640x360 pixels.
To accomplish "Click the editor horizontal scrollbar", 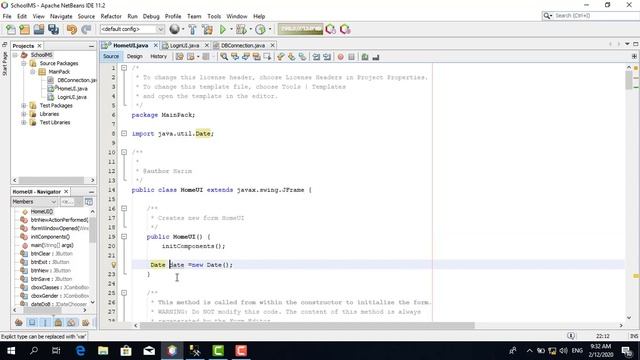I will [307, 325].
